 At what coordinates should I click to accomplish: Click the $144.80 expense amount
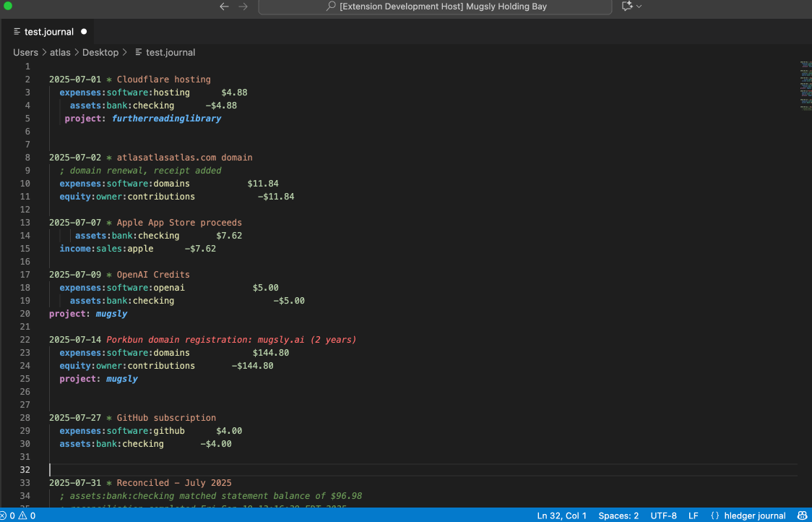[x=270, y=353]
